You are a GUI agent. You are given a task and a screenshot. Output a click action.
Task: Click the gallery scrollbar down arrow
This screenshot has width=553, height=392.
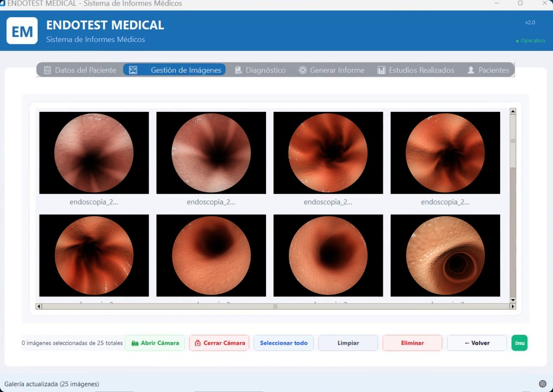coord(513,301)
